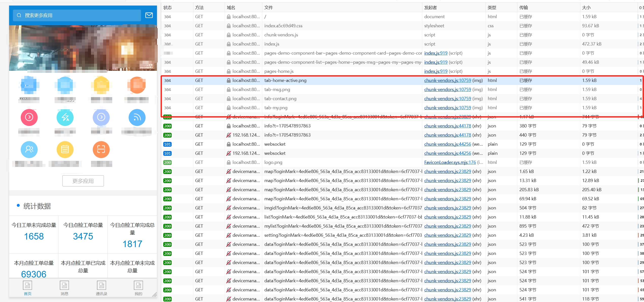Click the pale-blue circular arrow app icon
Screen dimensions: 644x302
tap(101, 117)
